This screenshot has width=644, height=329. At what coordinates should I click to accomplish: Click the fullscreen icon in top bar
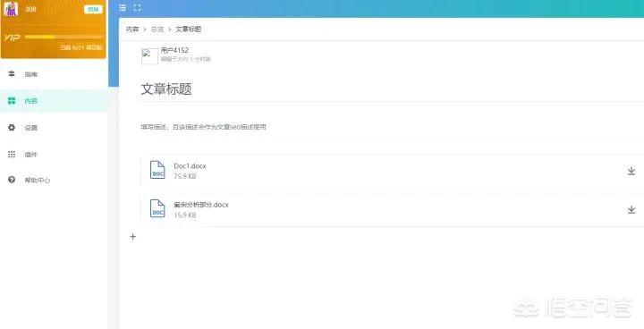(137, 7)
